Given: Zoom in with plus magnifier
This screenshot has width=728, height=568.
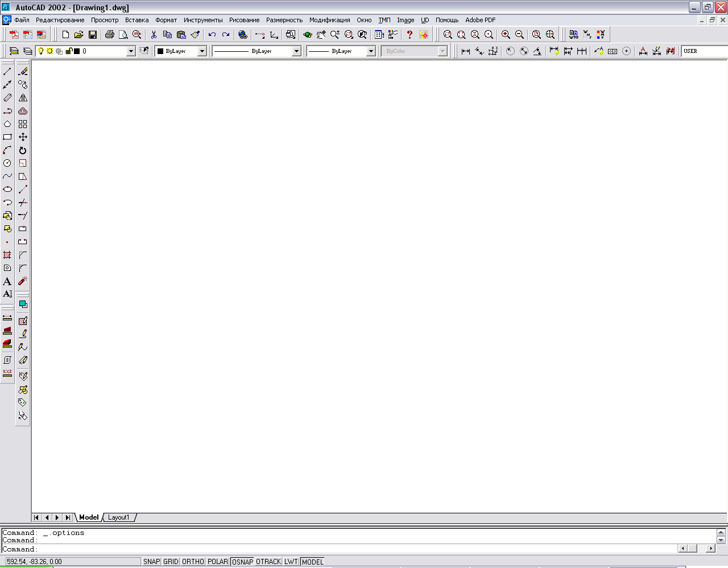Looking at the screenshot, I should (x=506, y=35).
